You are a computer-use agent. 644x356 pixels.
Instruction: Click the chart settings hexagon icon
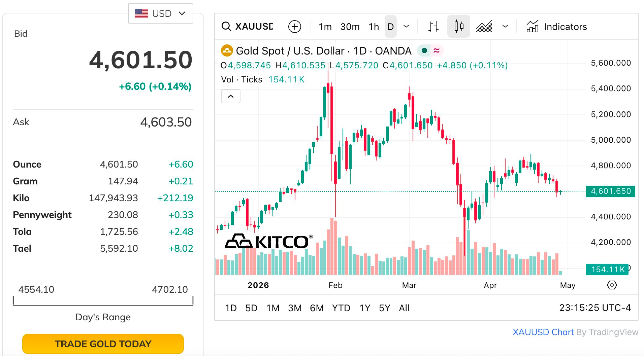pyautogui.click(x=612, y=285)
